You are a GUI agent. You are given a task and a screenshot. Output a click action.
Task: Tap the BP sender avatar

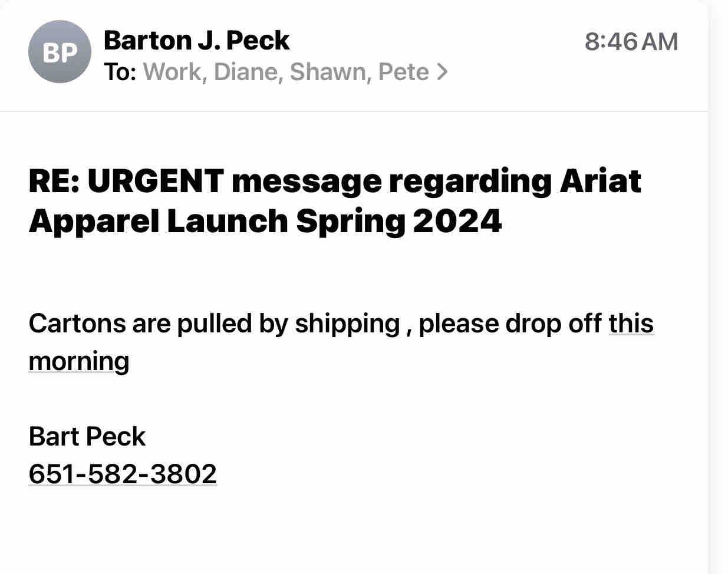coord(60,52)
